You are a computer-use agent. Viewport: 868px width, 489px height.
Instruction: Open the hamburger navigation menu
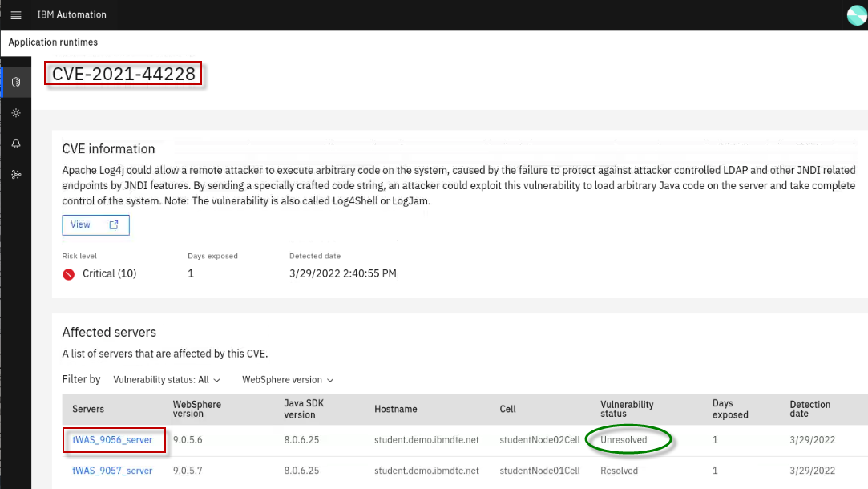16,15
